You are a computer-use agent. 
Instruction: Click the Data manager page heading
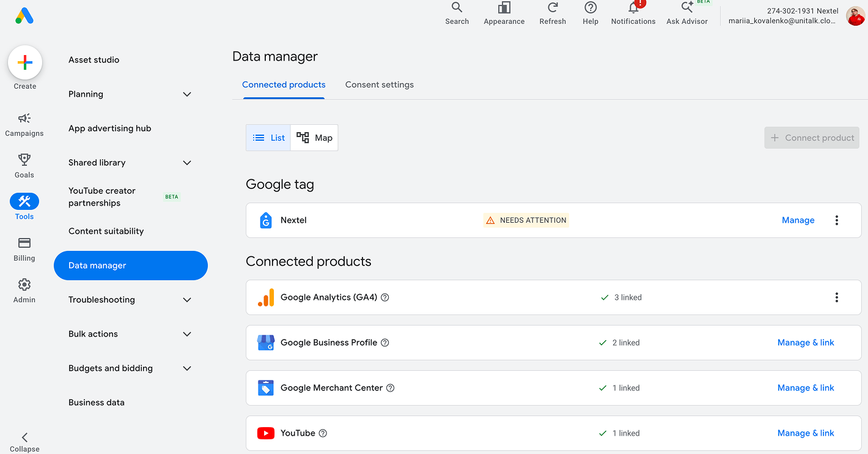click(275, 56)
